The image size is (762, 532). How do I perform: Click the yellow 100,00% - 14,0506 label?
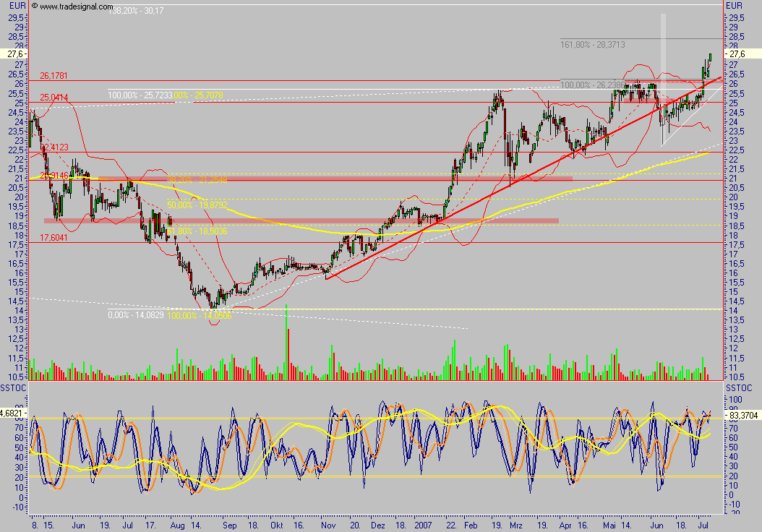click(x=200, y=316)
